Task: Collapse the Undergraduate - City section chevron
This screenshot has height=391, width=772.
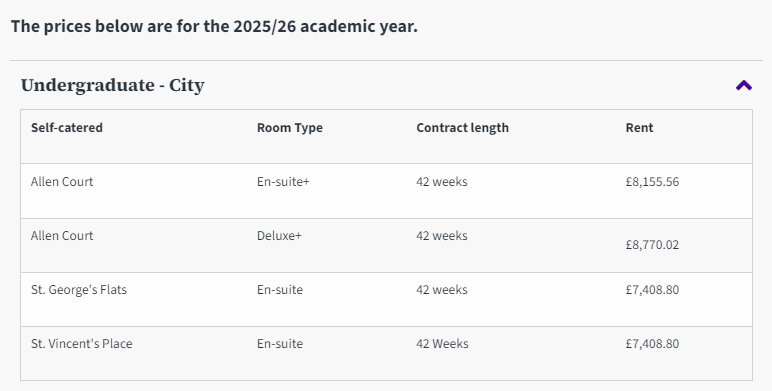Action: click(743, 86)
